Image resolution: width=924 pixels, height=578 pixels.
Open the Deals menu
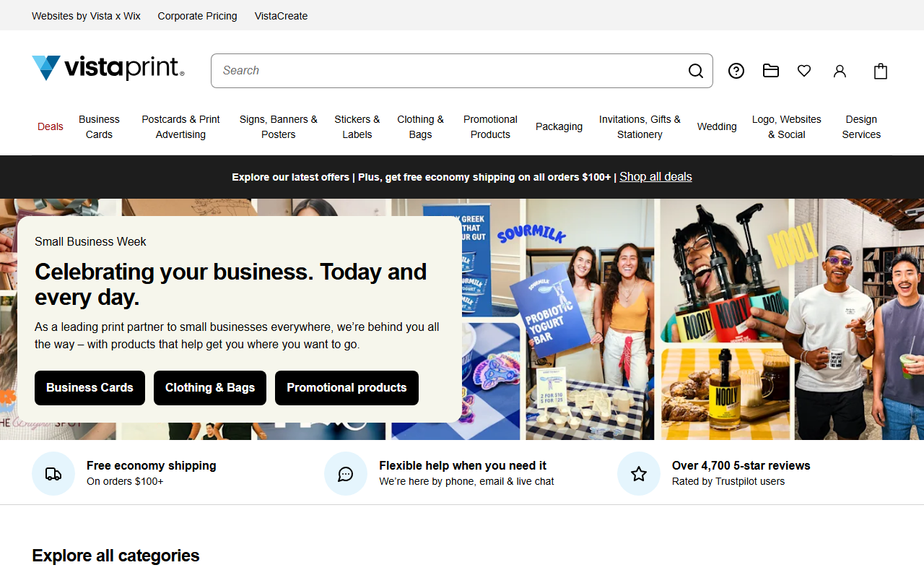51,126
